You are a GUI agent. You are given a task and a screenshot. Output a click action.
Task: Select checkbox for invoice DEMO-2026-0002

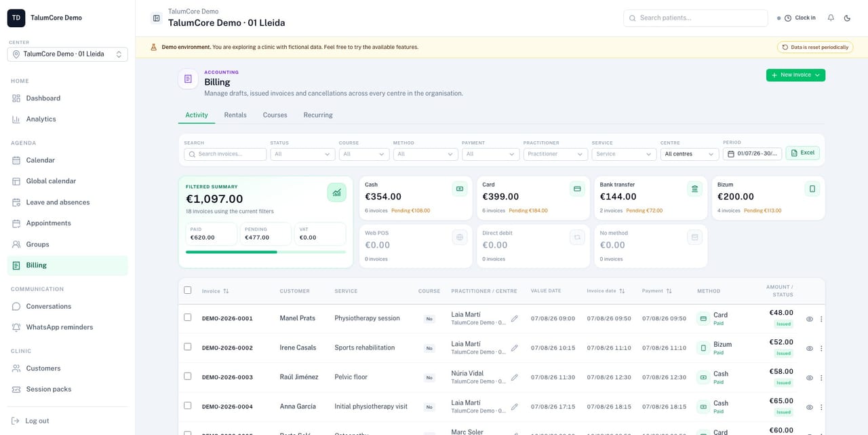point(188,347)
